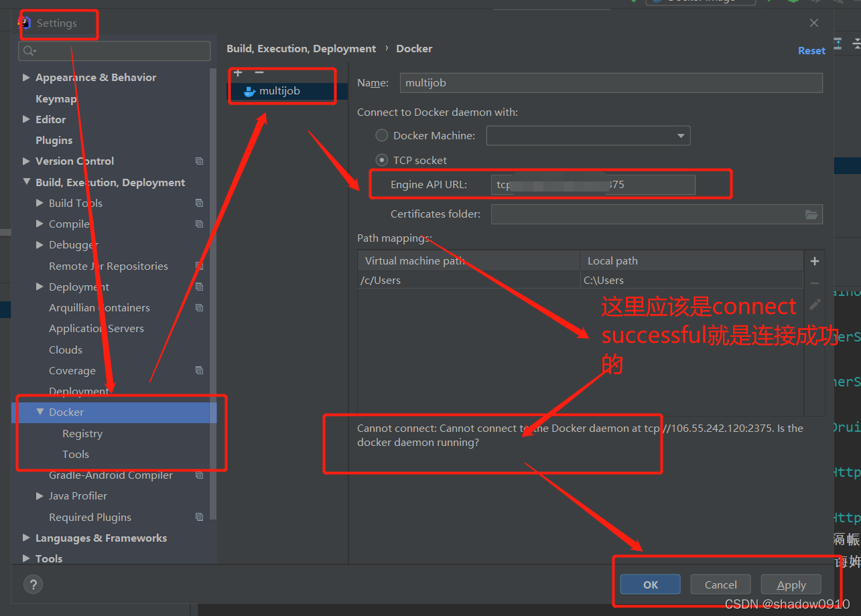Click the Virtual machine path column header

point(469,261)
